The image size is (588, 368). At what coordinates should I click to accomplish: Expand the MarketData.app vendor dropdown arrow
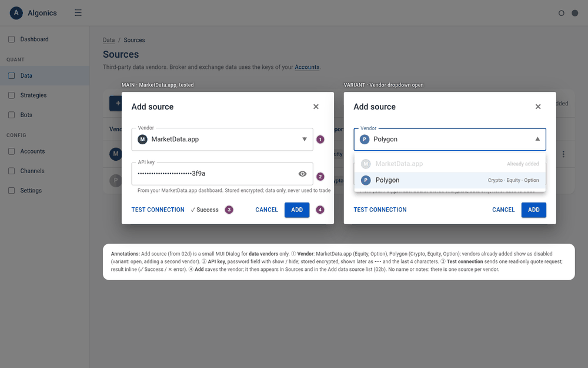[x=305, y=140]
